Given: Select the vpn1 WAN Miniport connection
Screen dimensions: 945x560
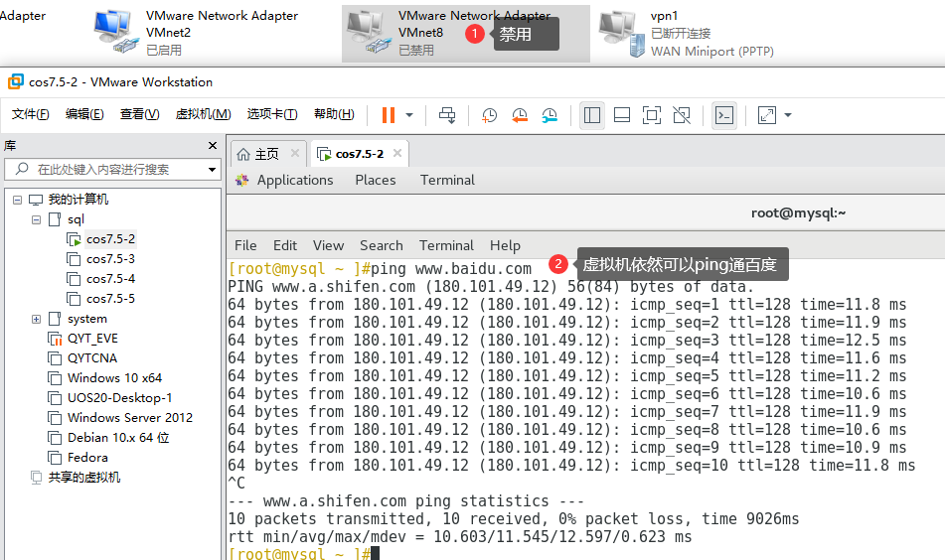Looking at the screenshot, I should 687,34.
